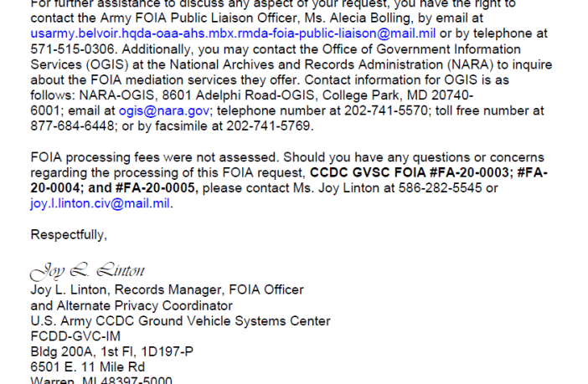The width and height of the screenshot is (588, 384).
Task: Select the facsimile number 202-741-5769
Action: pyautogui.click(x=268, y=126)
